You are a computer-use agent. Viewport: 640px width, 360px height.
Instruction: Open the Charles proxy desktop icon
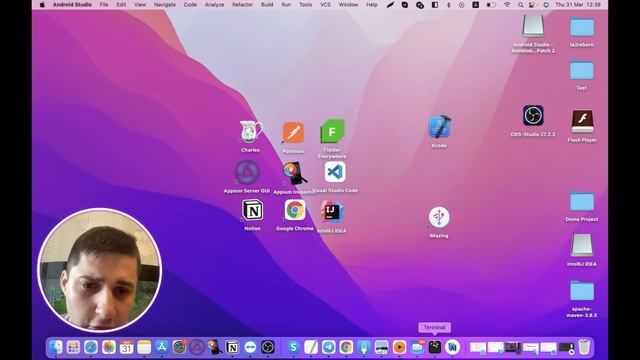pos(251,131)
